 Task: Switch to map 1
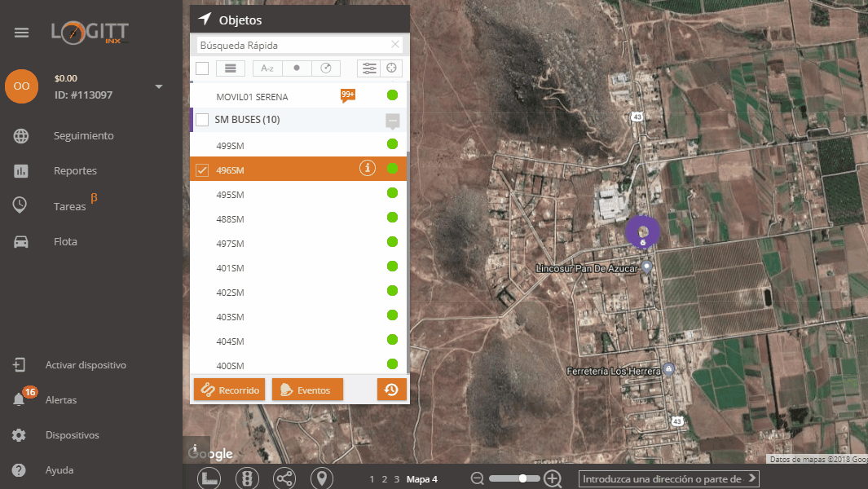coord(372,479)
